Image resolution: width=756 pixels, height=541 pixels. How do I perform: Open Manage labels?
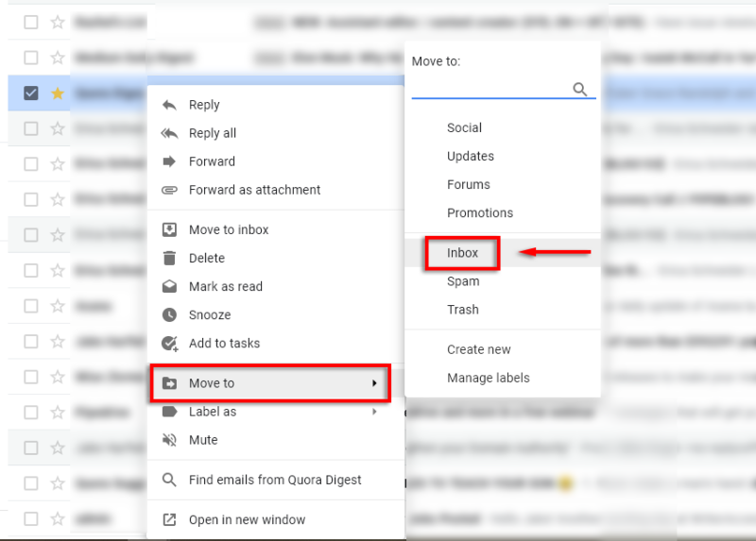click(x=489, y=378)
